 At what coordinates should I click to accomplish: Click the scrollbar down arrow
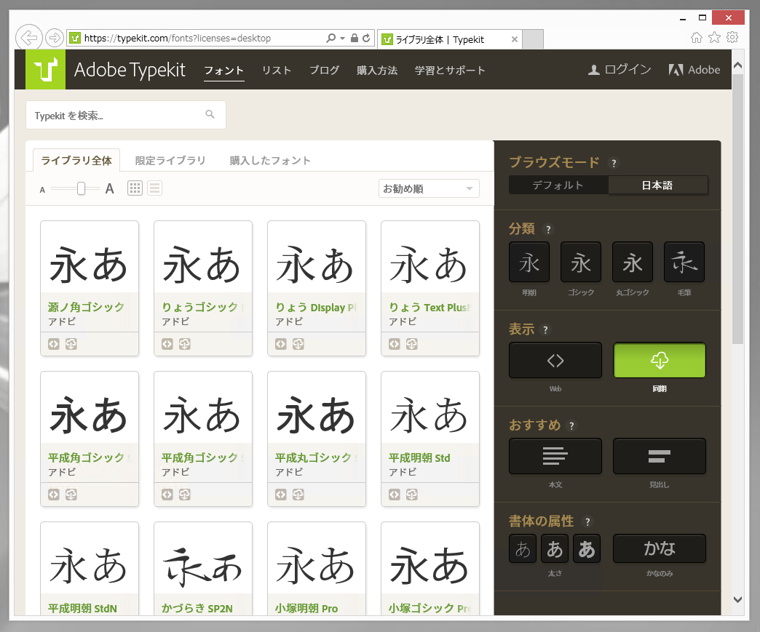(x=738, y=600)
